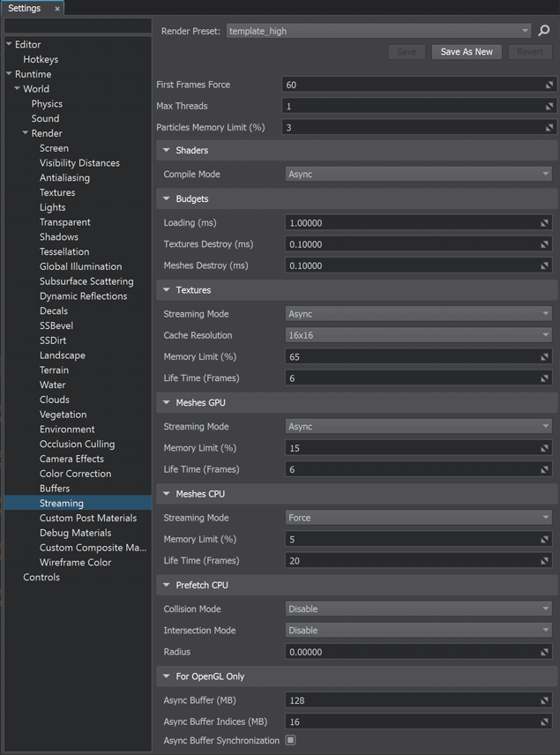Click the arrow icon in Async Buffer (MB) field

pos(545,700)
